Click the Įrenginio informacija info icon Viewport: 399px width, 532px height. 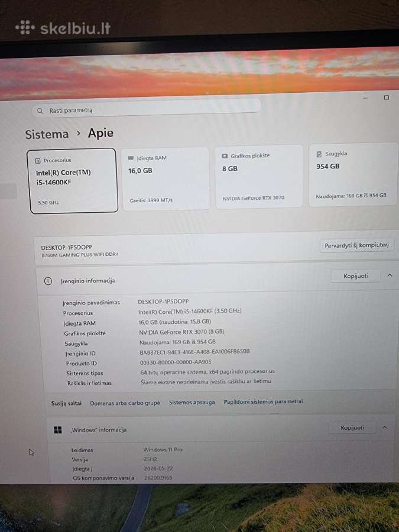click(48, 281)
